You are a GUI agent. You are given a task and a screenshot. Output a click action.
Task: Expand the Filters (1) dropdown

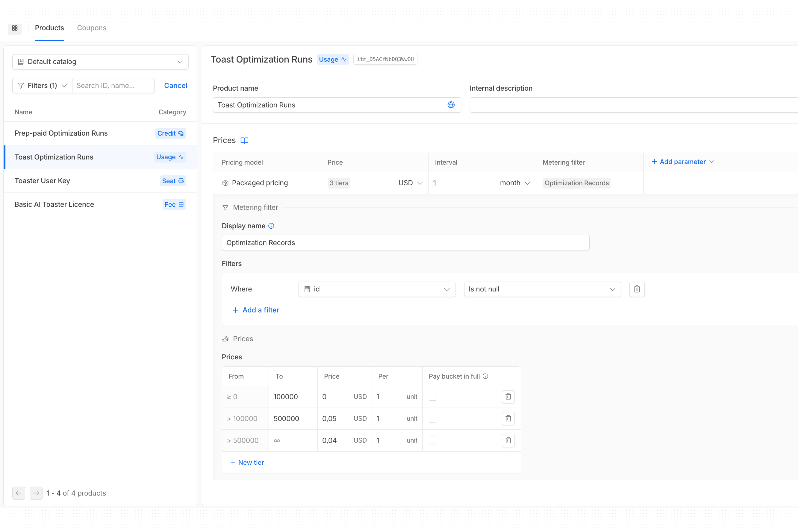tap(42, 85)
